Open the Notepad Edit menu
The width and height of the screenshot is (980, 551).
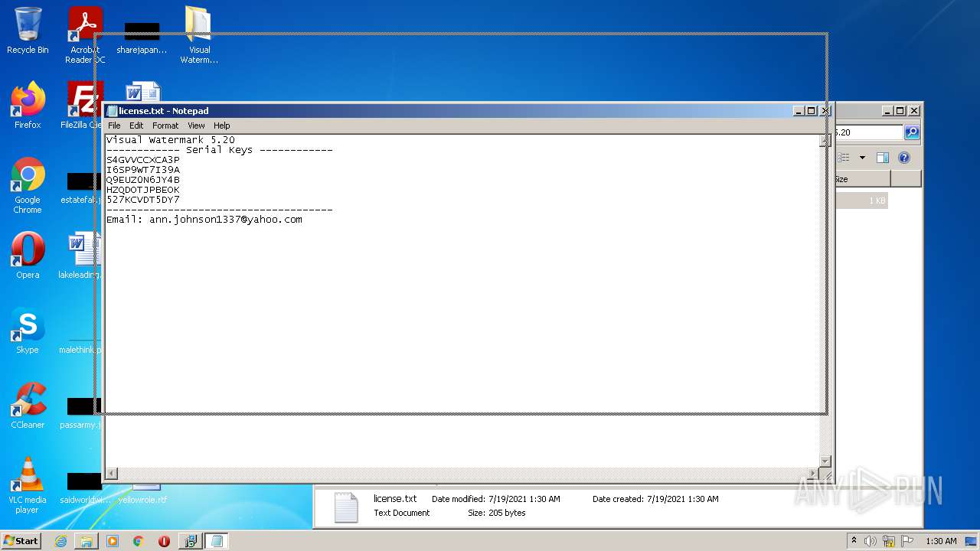coord(136,126)
